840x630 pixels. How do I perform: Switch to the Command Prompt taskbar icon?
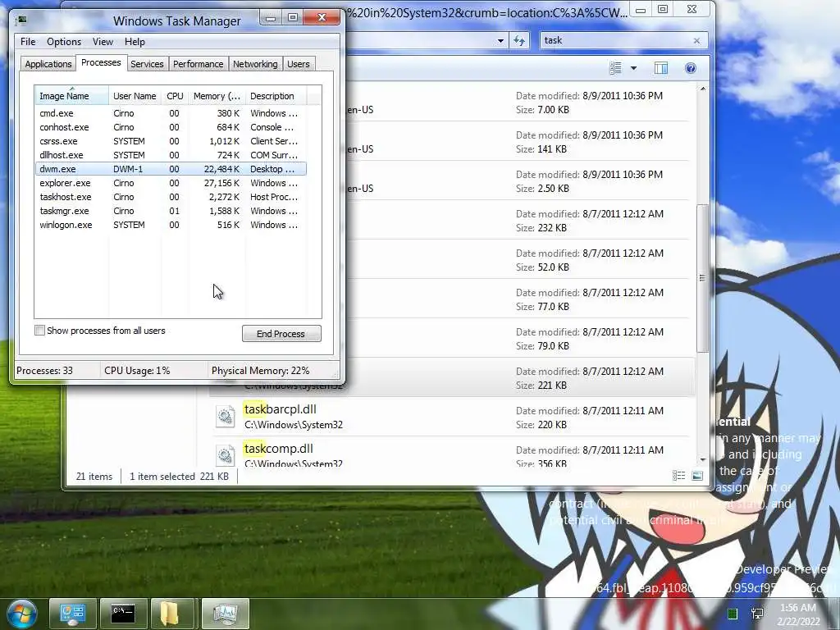(x=123, y=614)
